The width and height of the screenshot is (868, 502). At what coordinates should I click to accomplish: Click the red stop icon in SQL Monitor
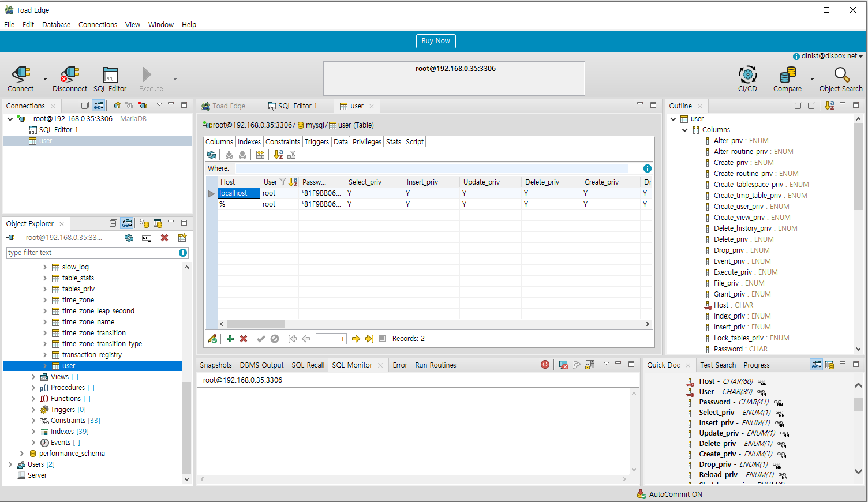[545, 365]
